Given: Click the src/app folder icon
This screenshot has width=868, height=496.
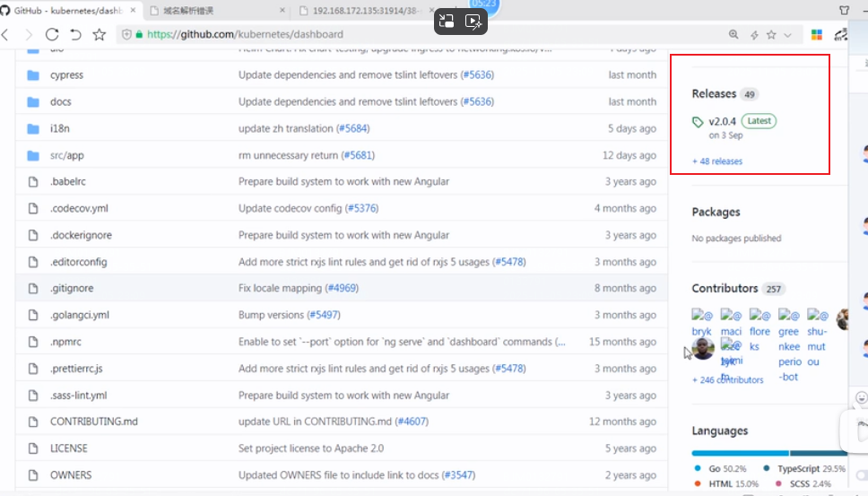Looking at the screenshot, I should (33, 155).
